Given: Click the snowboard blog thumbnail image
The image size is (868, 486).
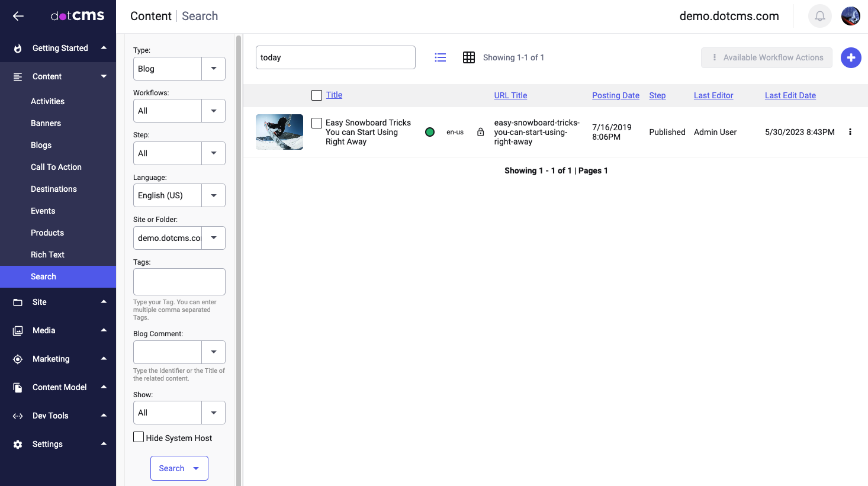Looking at the screenshot, I should pyautogui.click(x=279, y=132).
